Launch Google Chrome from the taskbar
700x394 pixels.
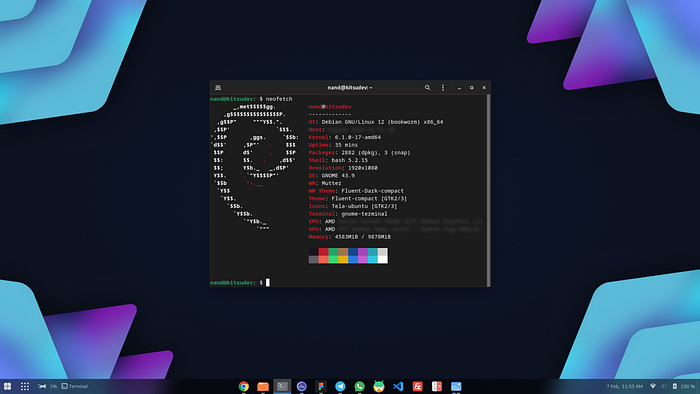[x=244, y=386]
